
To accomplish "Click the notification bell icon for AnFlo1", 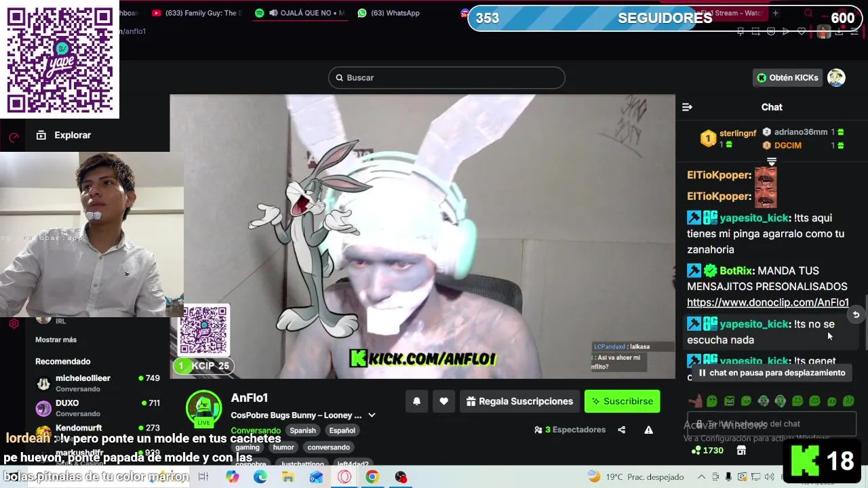I will pos(416,401).
